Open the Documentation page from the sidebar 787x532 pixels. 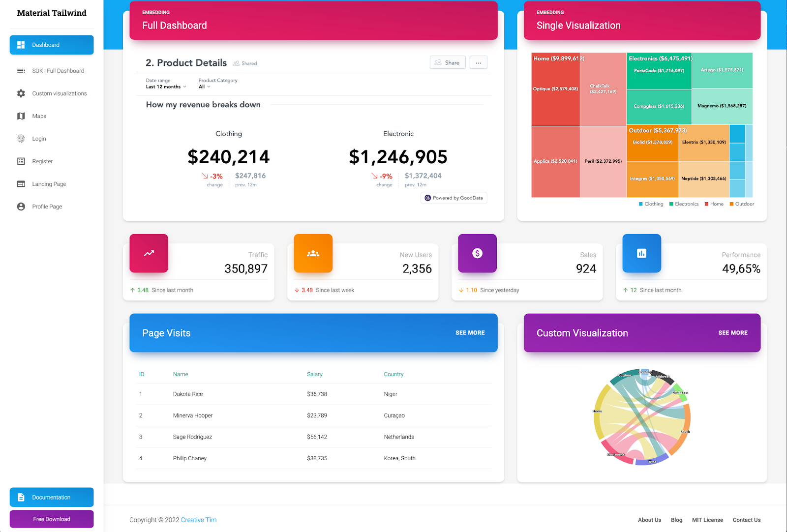pyautogui.click(x=51, y=497)
